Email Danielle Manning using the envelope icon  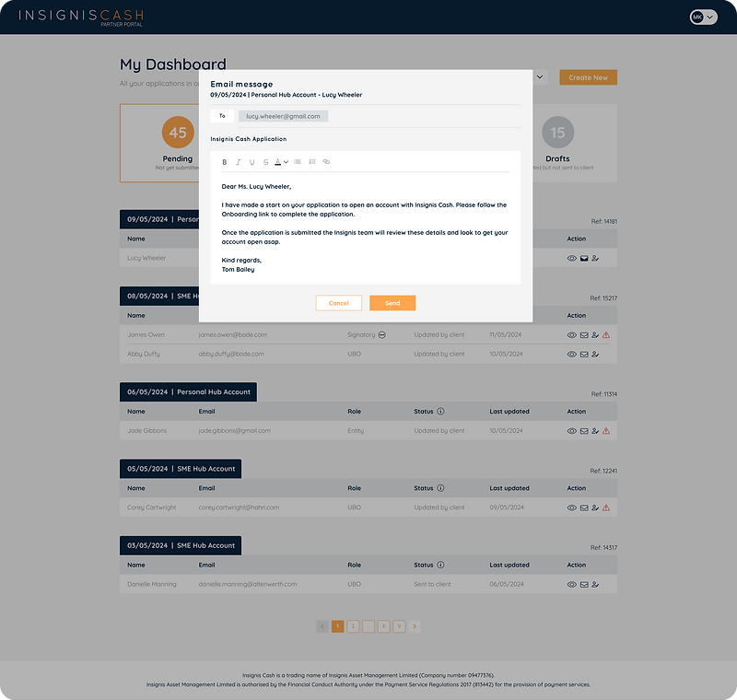click(584, 585)
